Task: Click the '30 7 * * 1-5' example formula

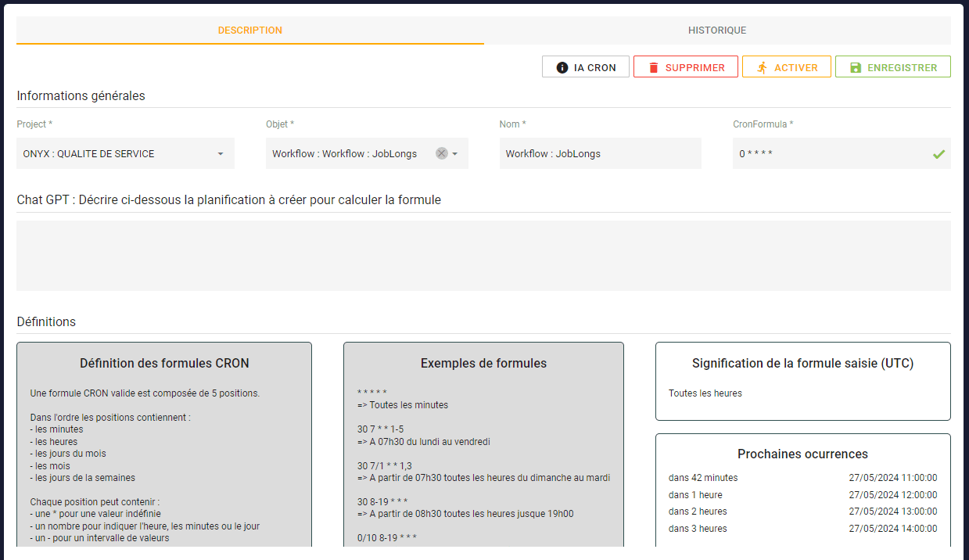Action: [381, 429]
